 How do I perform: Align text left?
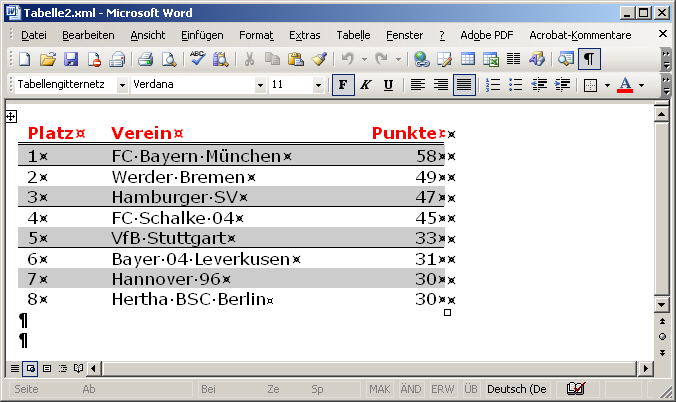tap(417, 85)
